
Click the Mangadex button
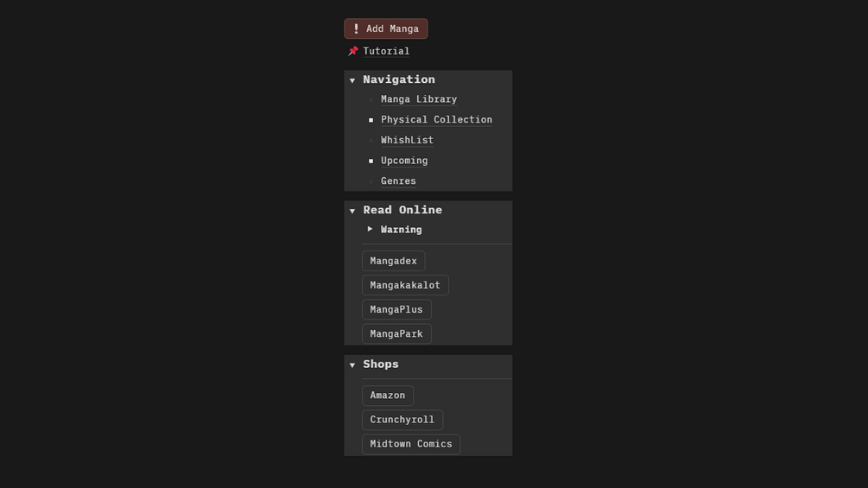click(x=393, y=261)
